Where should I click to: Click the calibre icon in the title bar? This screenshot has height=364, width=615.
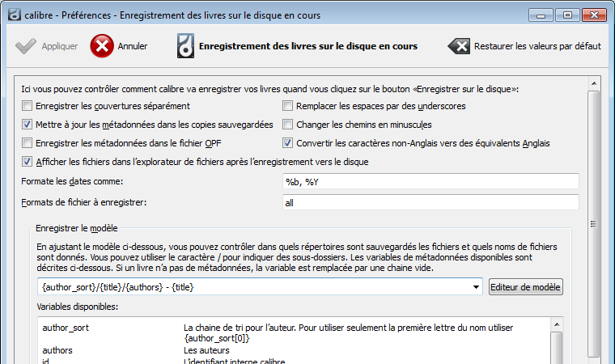(15, 15)
